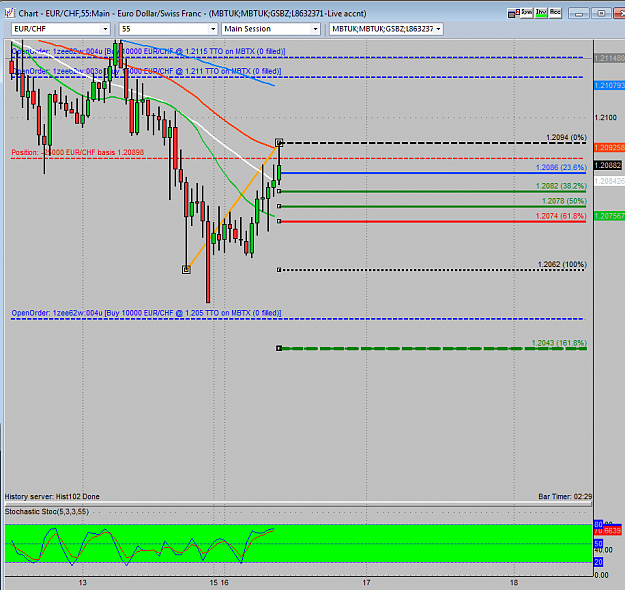Click the gray 1.21148 price tag

(609, 59)
